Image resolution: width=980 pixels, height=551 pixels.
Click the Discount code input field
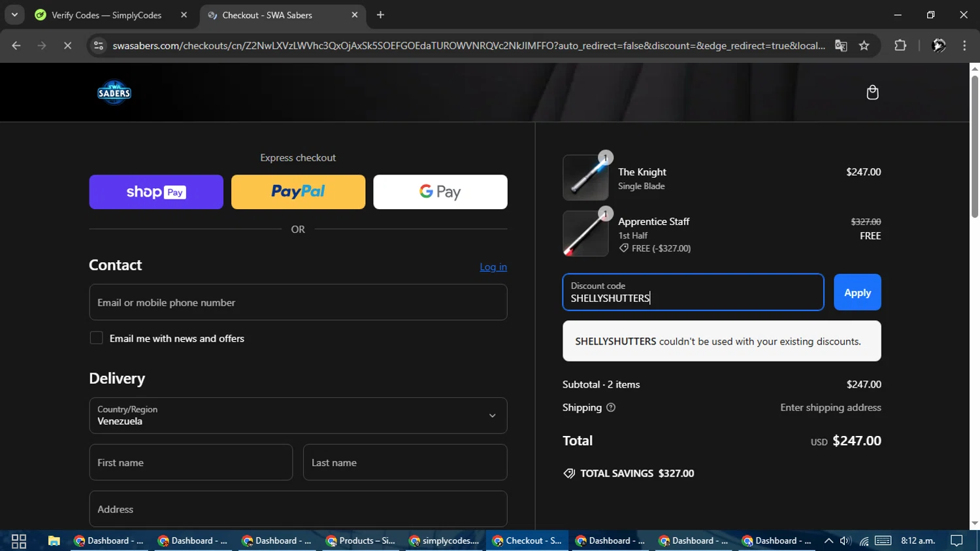tap(693, 292)
